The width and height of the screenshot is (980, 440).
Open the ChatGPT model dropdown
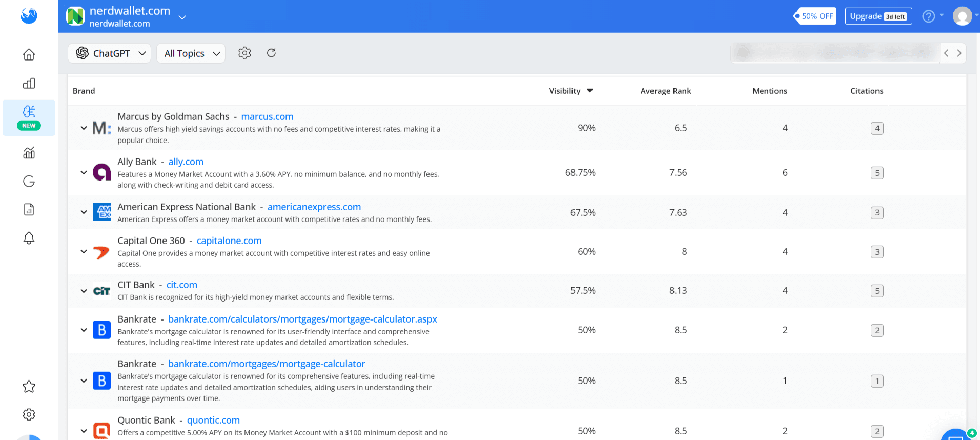coord(110,53)
